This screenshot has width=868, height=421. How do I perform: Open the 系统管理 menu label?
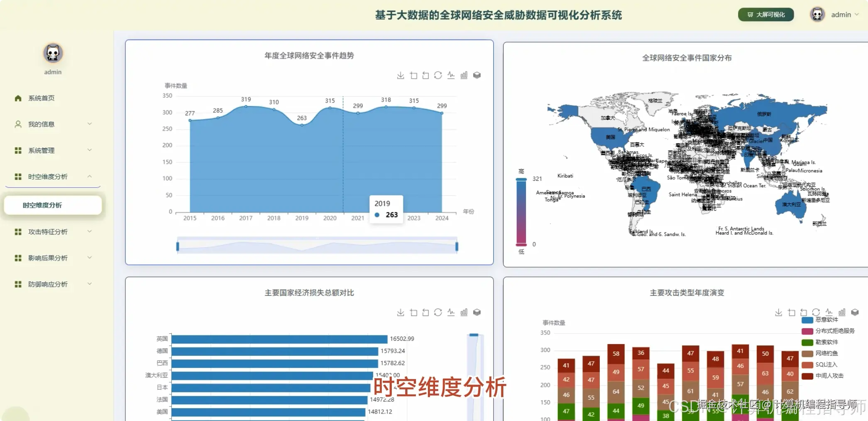[42, 150]
